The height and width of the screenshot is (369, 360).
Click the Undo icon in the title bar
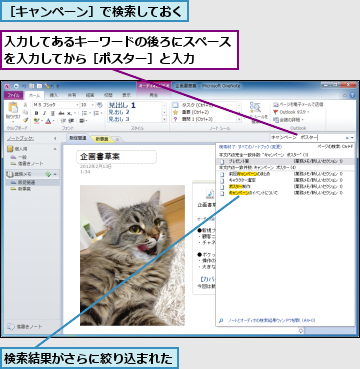click(23, 86)
